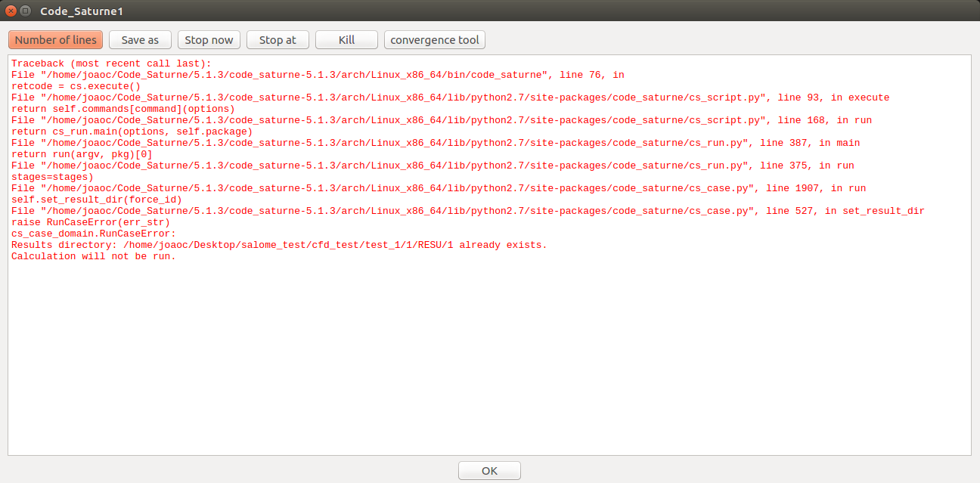Click the Calculation will not be run line
The height and width of the screenshot is (483, 980).
[93, 256]
